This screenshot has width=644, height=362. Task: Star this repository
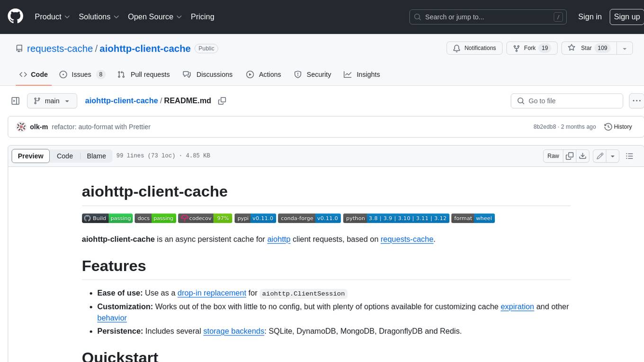coord(589,48)
